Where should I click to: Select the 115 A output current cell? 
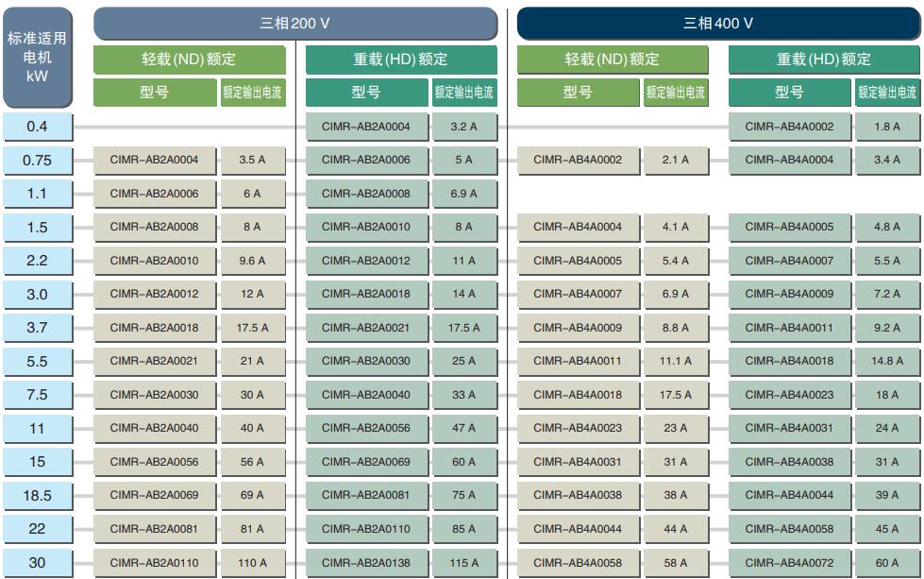click(464, 563)
